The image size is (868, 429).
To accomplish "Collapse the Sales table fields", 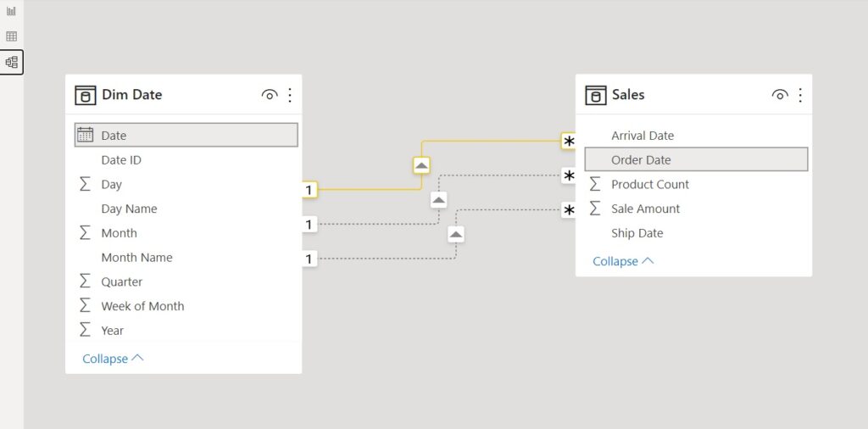I will pos(623,261).
